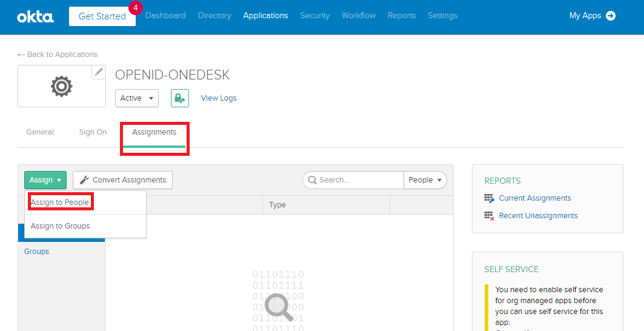Viewport: 644px width, 331px height.
Task: Click the Convert Assignments button
Action: (x=123, y=180)
